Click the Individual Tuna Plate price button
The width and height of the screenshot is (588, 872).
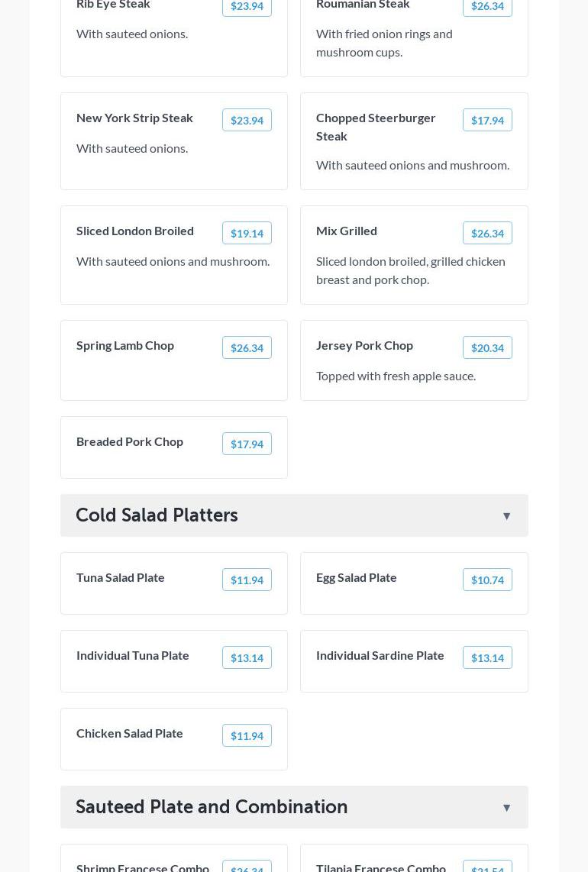(x=247, y=658)
